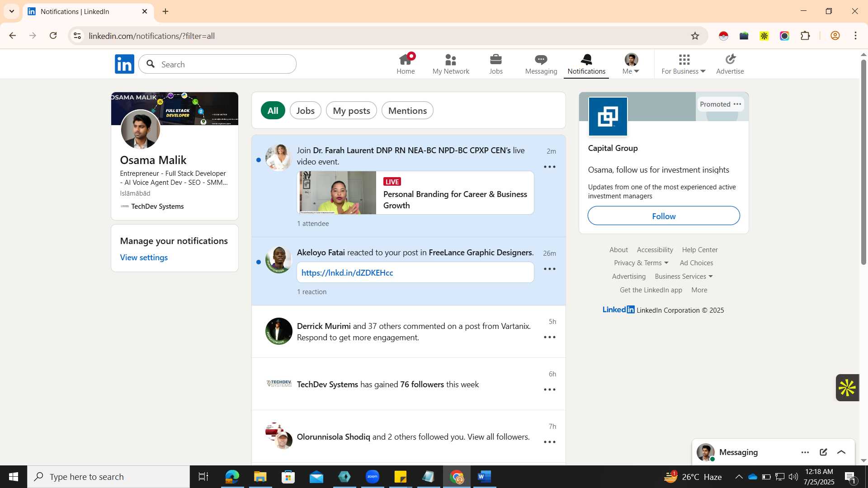Go back to the previous page
Viewport: 868px width, 488px height.
click(12, 36)
